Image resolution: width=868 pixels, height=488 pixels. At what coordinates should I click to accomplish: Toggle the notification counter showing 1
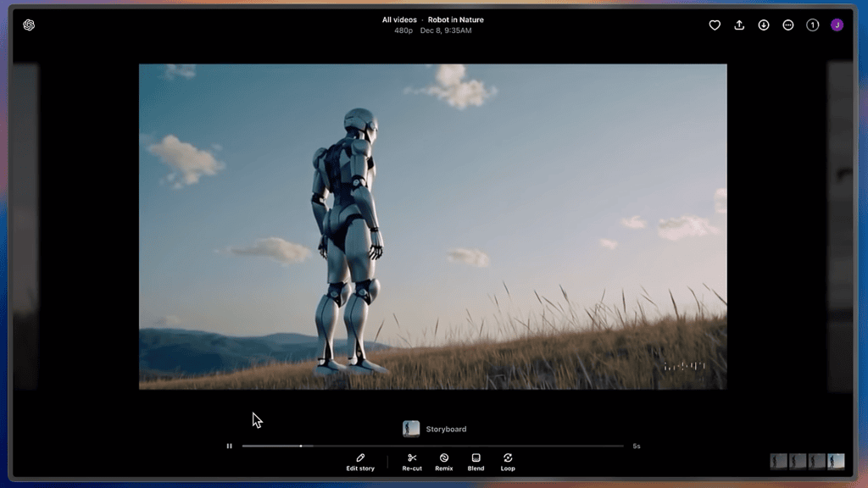pyautogui.click(x=812, y=25)
